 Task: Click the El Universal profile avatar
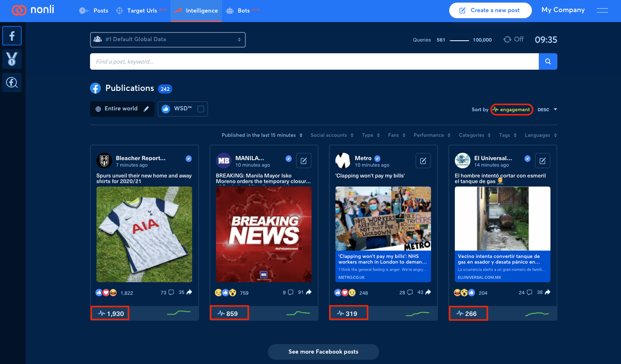click(x=463, y=161)
